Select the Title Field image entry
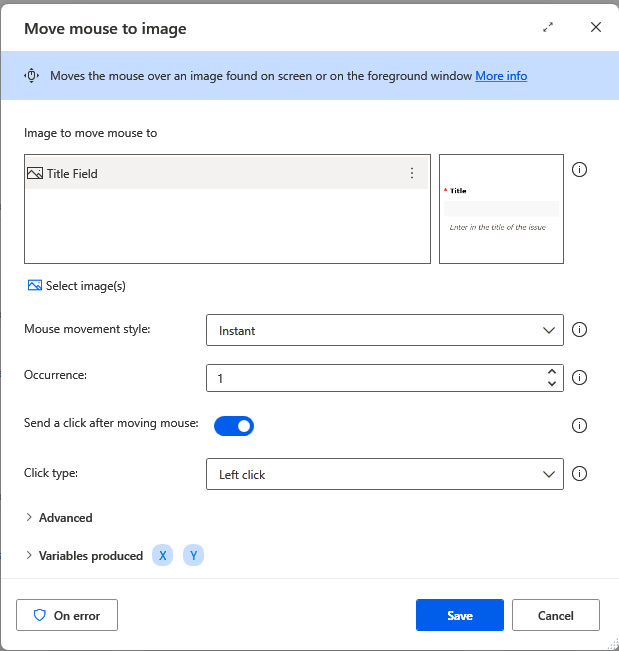Viewport: 619px width, 651px height. [227, 173]
